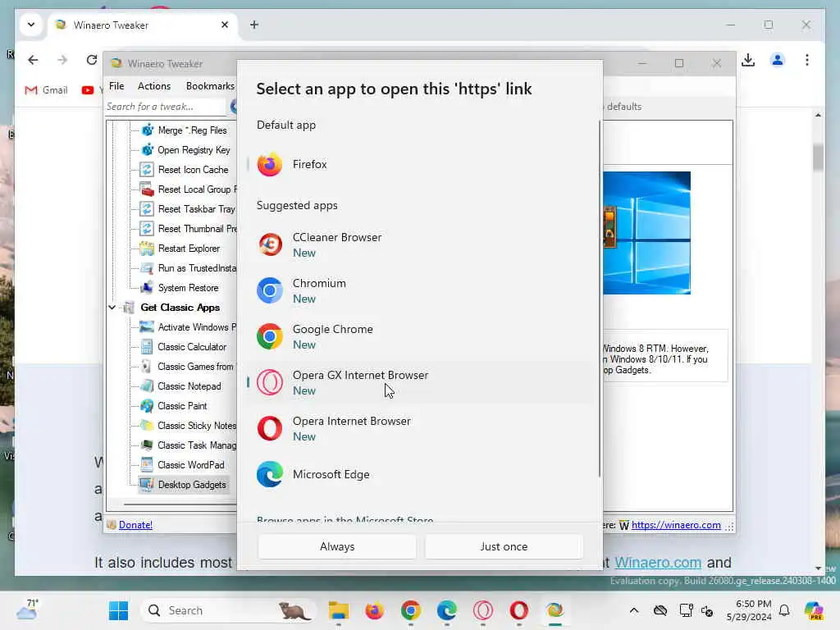The height and width of the screenshot is (630, 840).
Task: Select Desktop Gadgets tree item
Action: coord(192,485)
